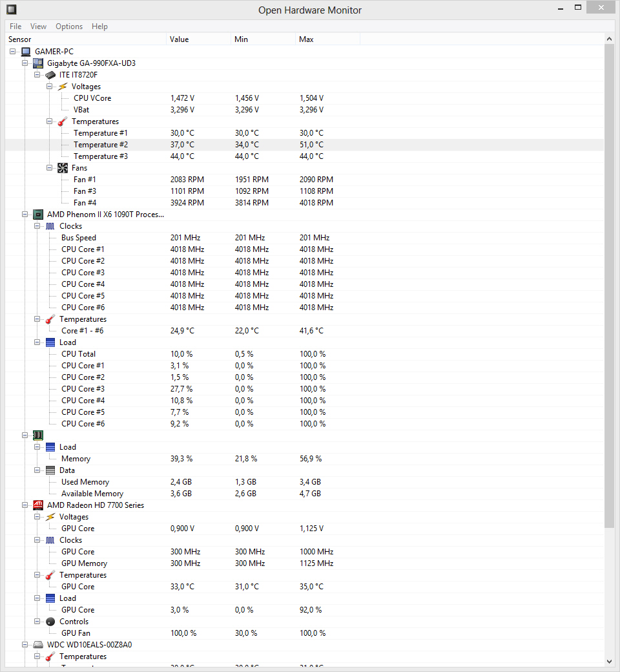Click the scrollbar up arrow
This screenshot has width=620, height=672.
[609, 39]
